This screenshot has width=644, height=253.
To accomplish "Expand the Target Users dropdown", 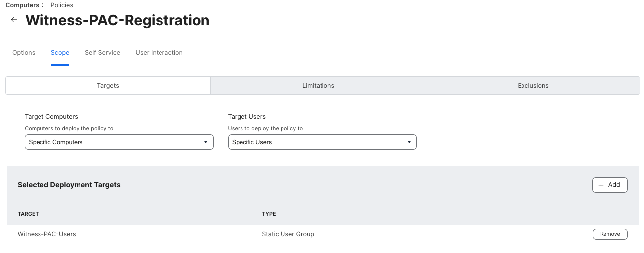I will (x=322, y=142).
